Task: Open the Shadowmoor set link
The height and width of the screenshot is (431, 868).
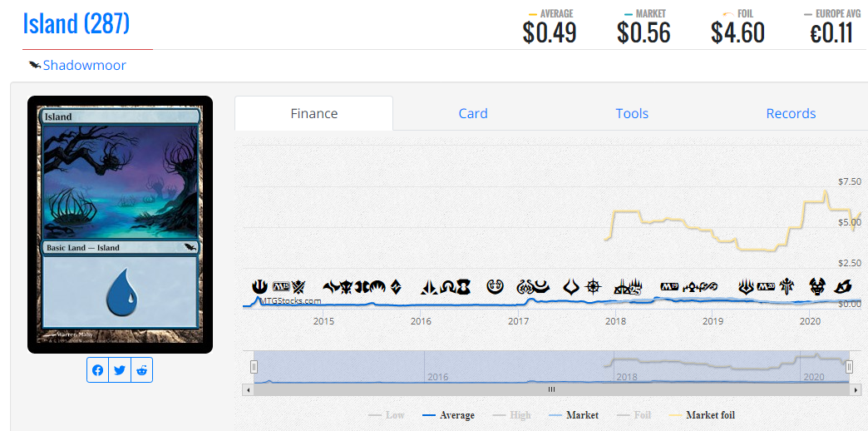Action: coord(85,66)
